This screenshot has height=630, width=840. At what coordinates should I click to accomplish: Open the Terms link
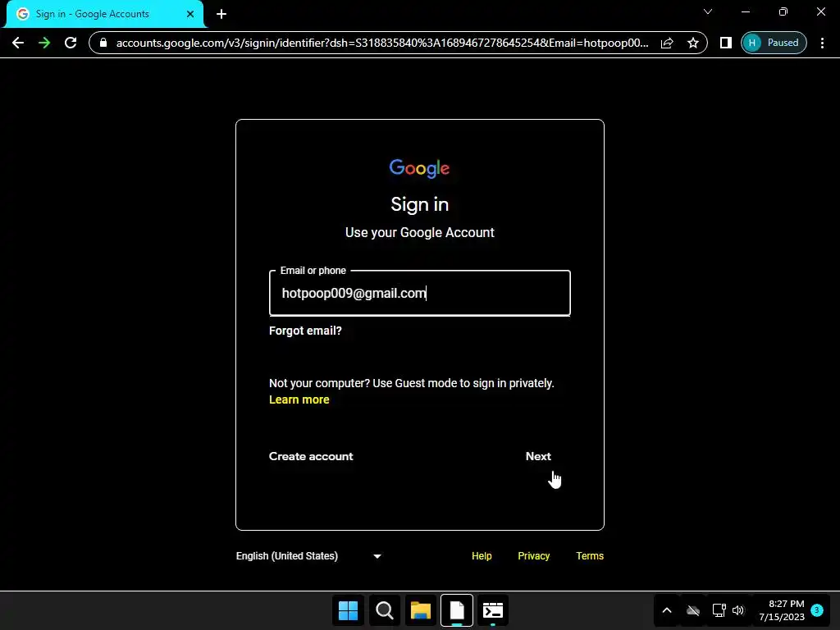point(590,556)
